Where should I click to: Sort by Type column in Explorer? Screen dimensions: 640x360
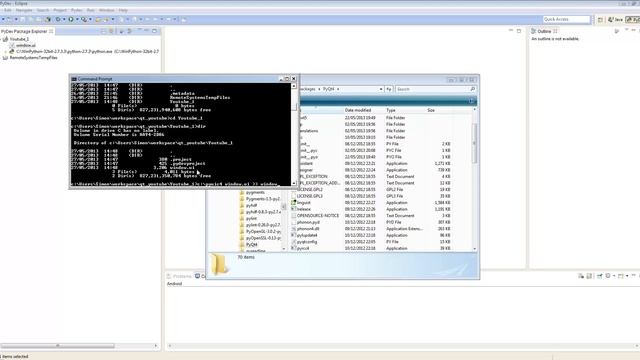391,110
